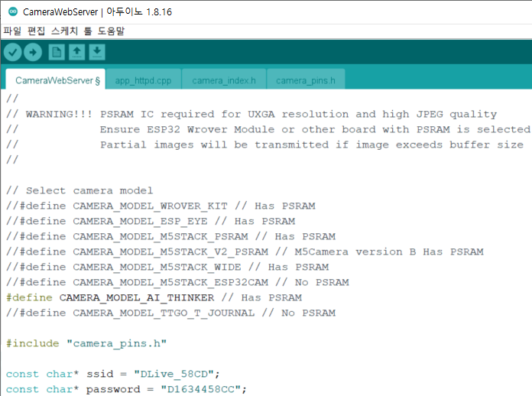Click the Arduino logo in title bar

[13, 11]
